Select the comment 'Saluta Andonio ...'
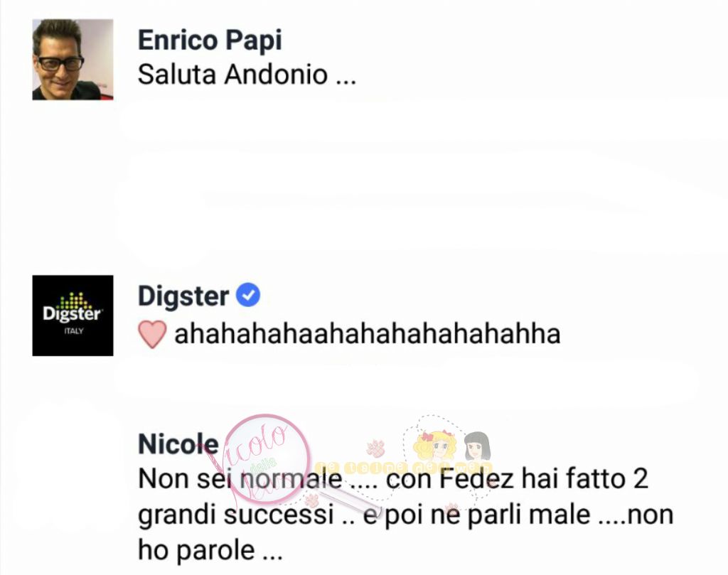The image size is (728, 575). tap(247, 75)
